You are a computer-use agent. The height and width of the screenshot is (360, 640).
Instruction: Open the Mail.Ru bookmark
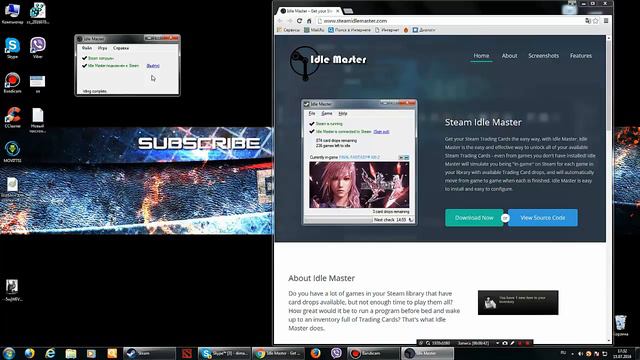[314, 30]
